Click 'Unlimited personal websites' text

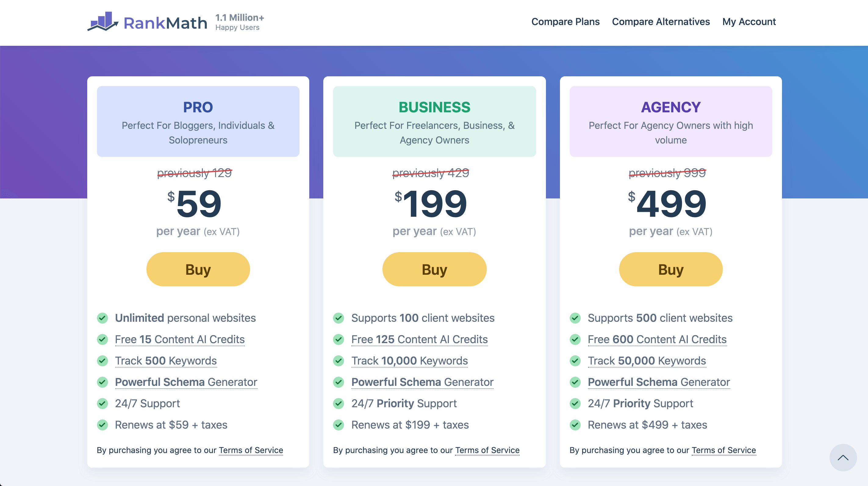point(185,318)
